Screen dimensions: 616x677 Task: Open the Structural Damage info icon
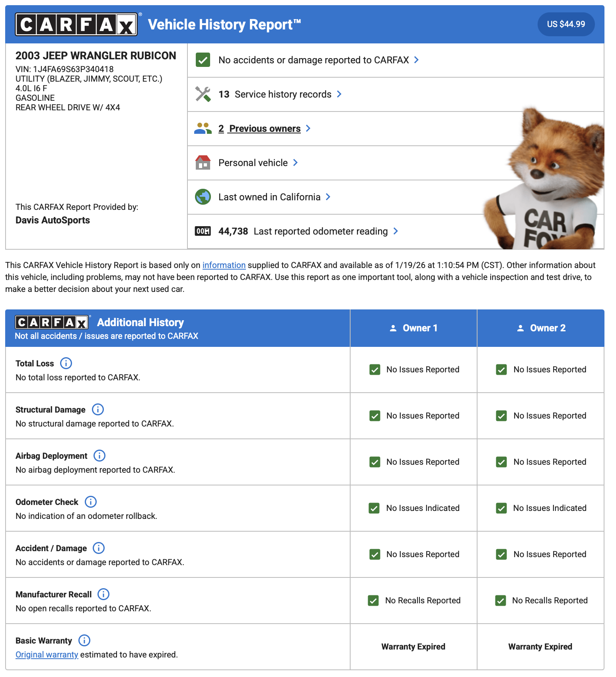pos(98,409)
